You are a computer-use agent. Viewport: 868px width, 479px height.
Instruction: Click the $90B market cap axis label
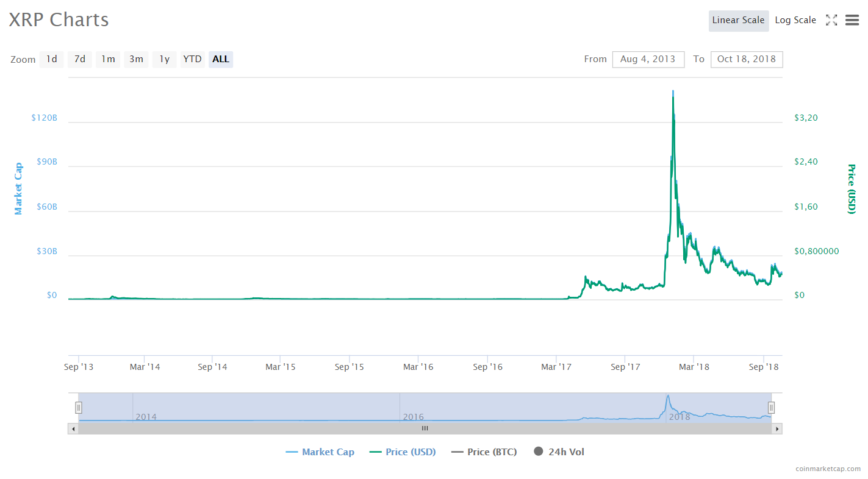coord(46,162)
